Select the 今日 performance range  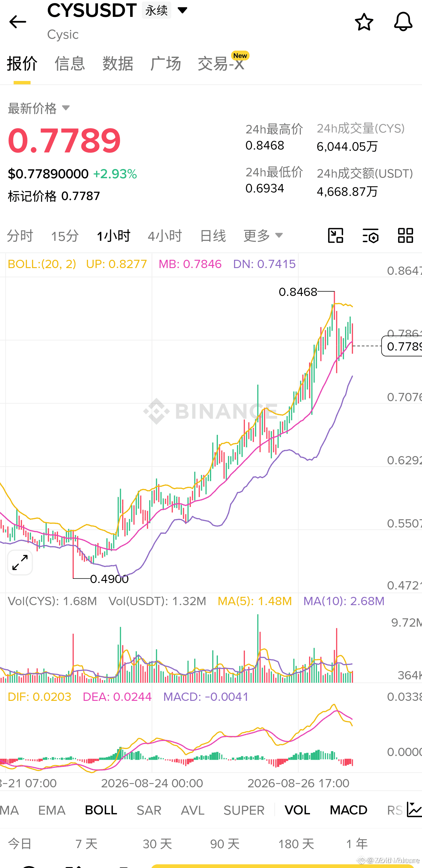point(20,844)
